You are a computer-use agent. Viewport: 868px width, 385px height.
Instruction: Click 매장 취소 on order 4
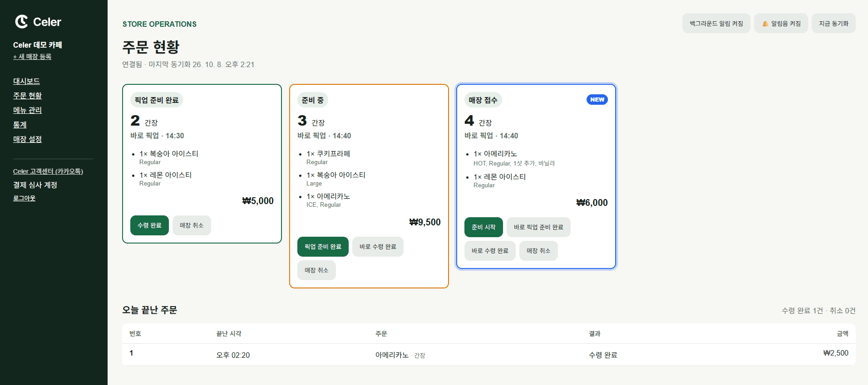pos(538,251)
